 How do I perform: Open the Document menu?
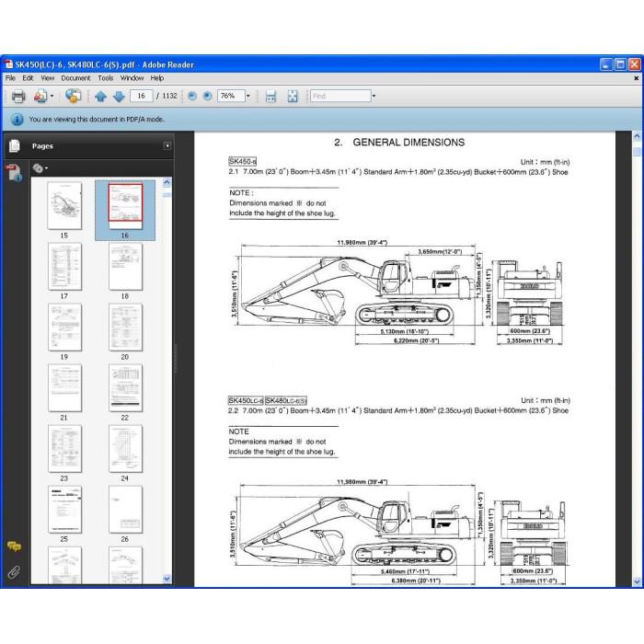coord(75,78)
